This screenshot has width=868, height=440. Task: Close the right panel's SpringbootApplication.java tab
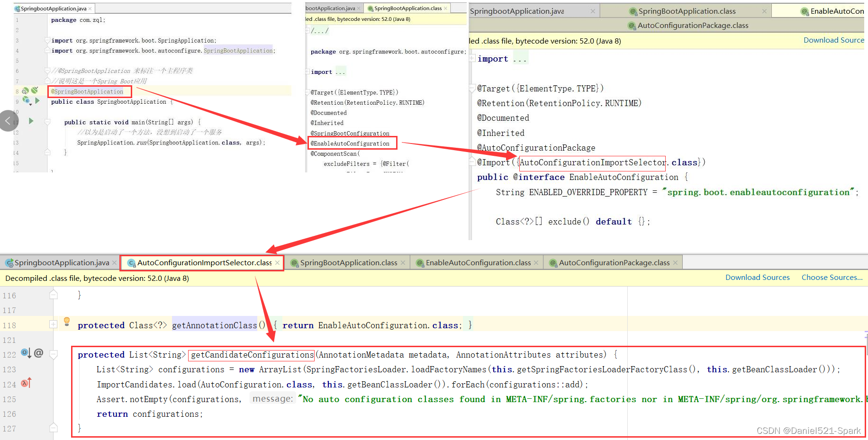tap(593, 11)
